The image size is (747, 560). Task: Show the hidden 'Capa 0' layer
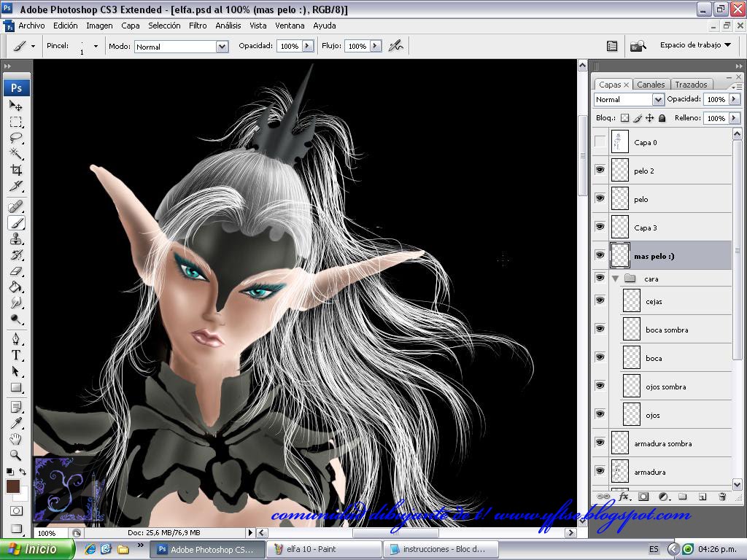[x=600, y=142]
